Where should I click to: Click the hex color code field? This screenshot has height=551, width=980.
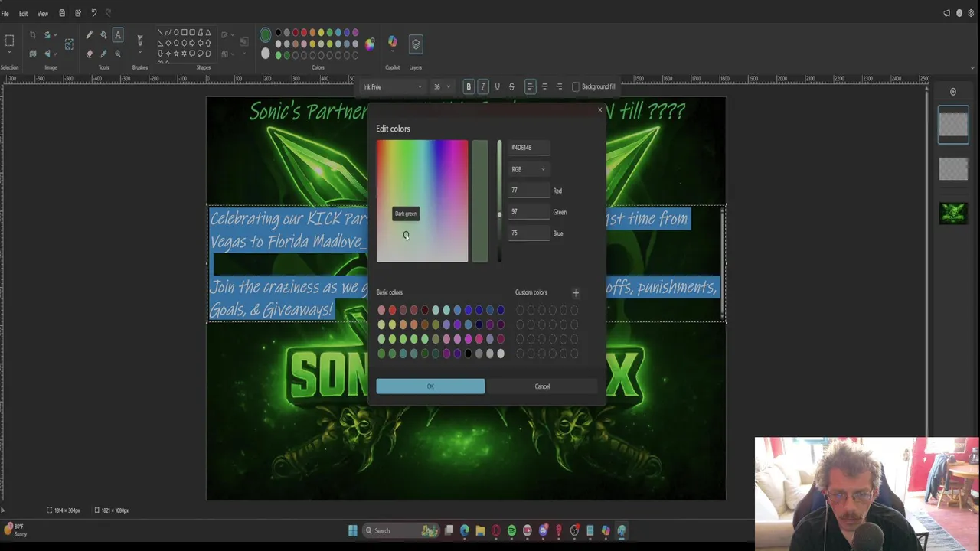pos(529,148)
